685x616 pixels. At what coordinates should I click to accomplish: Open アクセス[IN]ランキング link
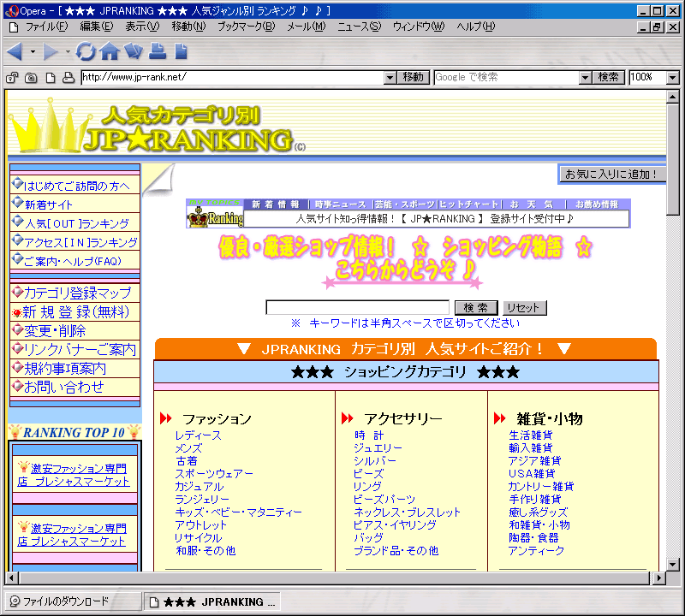pos(80,243)
